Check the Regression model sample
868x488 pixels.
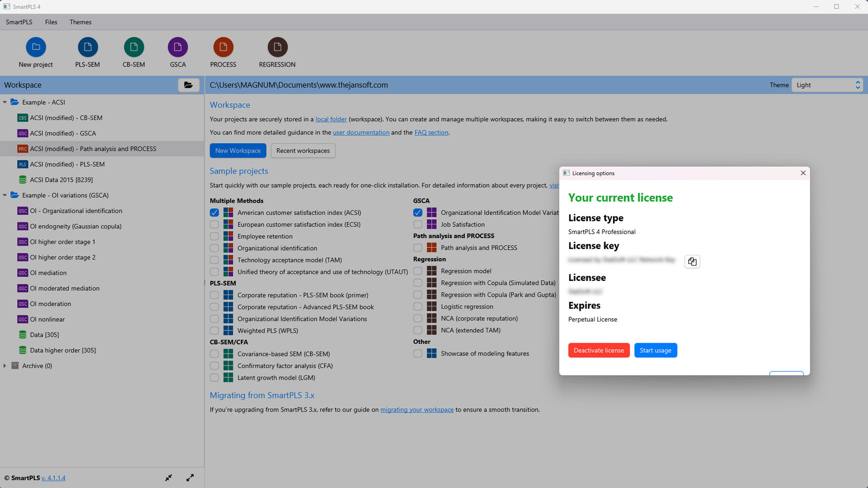(x=418, y=271)
